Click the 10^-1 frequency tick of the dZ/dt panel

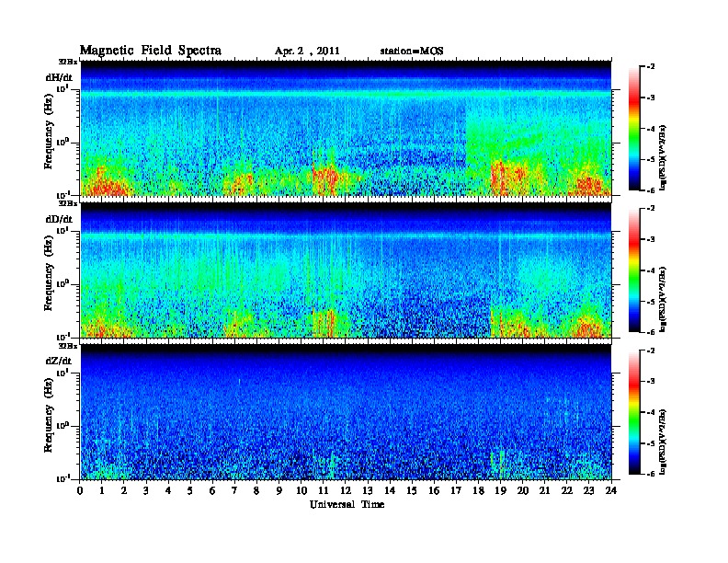63,478
